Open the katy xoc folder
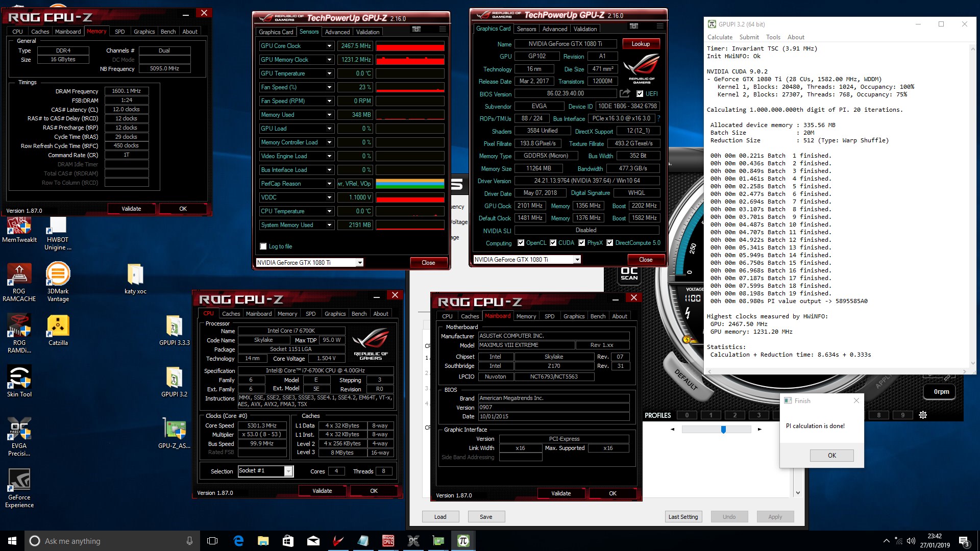Viewport: 980px width, 551px height. (x=135, y=279)
